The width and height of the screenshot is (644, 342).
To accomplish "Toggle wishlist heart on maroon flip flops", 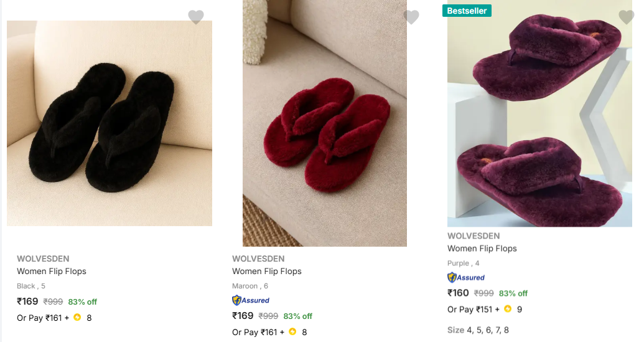I will tap(411, 17).
